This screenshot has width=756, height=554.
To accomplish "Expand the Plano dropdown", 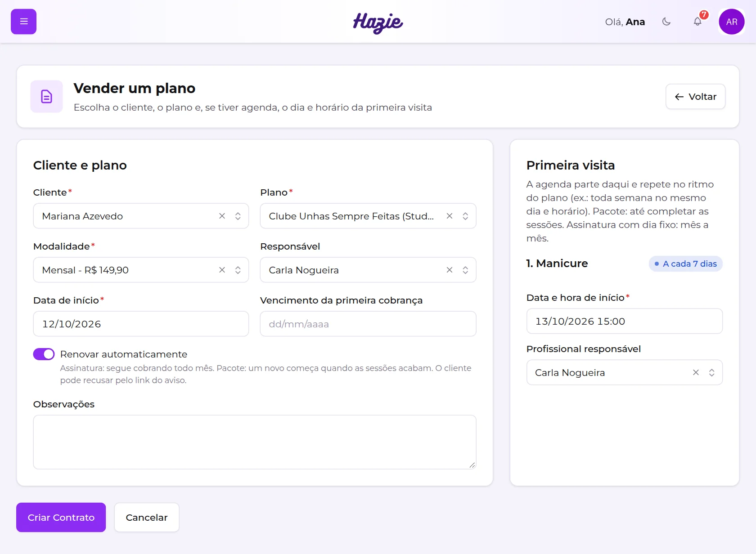I will click(465, 216).
